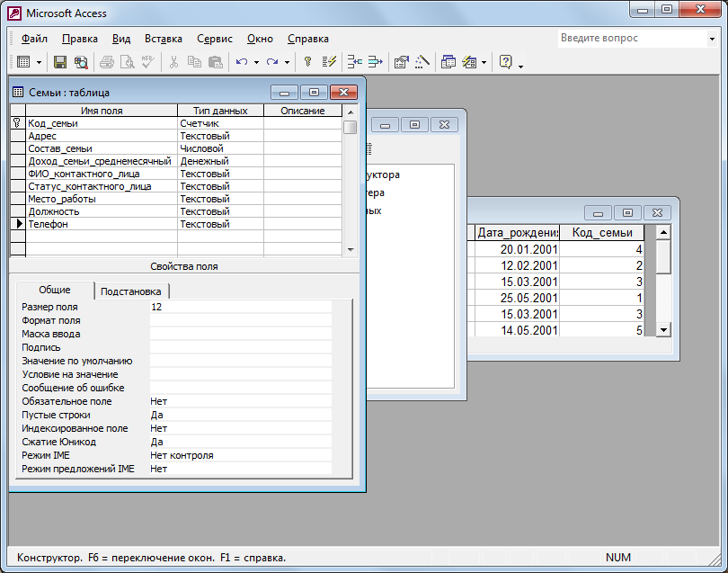Click the Build wizard toolbar icon
728x573 pixels.
point(422,62)
